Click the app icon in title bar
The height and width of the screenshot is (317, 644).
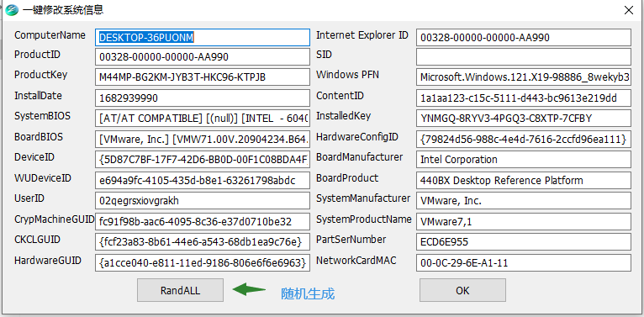click(11, 10)
